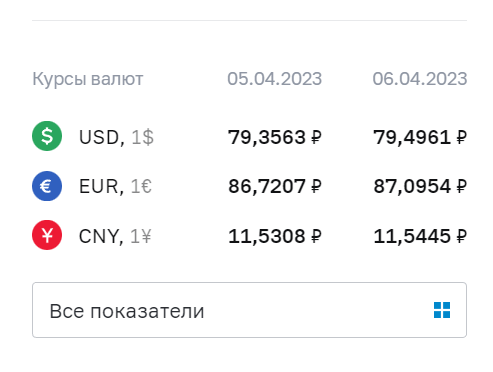493x372 pixels.
Task: Click EUR rate 87,0954 ₽
Action: pyautogui.click(x=420, y=186)
